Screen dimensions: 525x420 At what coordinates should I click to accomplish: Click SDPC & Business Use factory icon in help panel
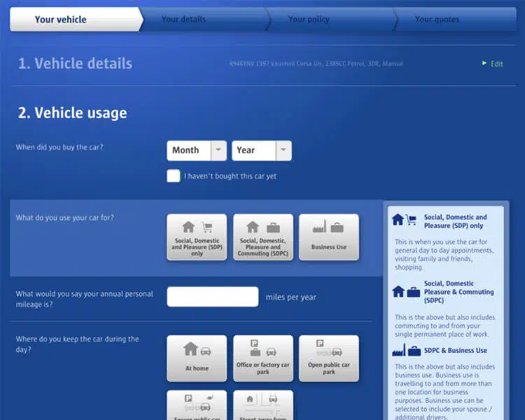[x=399, y=350]
